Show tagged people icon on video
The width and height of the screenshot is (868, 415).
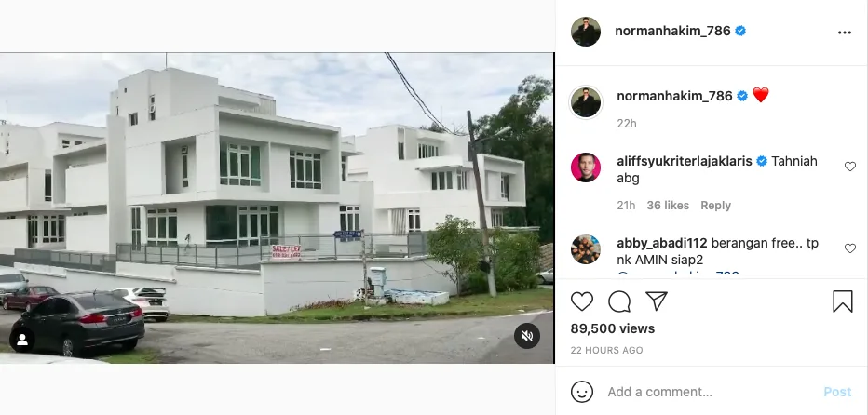pyautogui.click(x=22, y=341)
